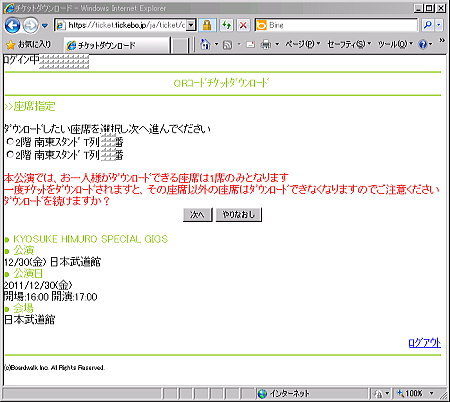Click the browser Back arrow button
The image size is (450, 402).
coord(13,25)
